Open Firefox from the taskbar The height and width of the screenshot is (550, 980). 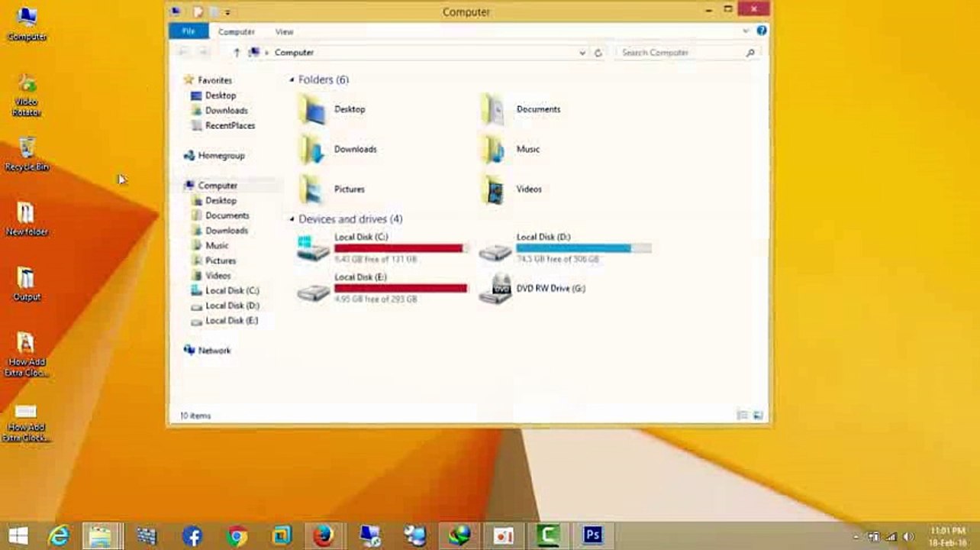pos(324,535)
